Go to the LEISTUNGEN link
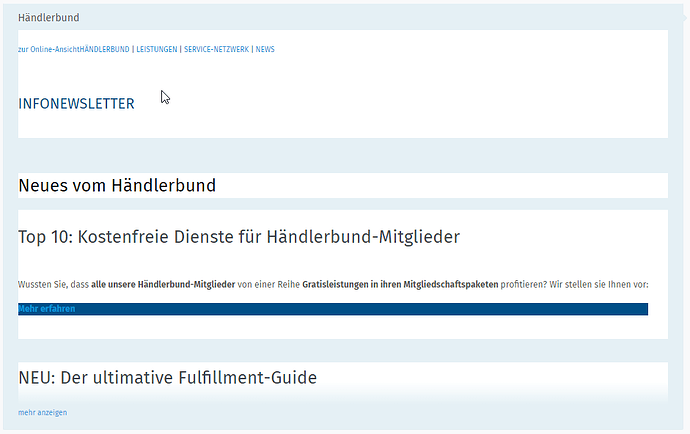This screenshot has height=434, width=690. pos(157,49)
